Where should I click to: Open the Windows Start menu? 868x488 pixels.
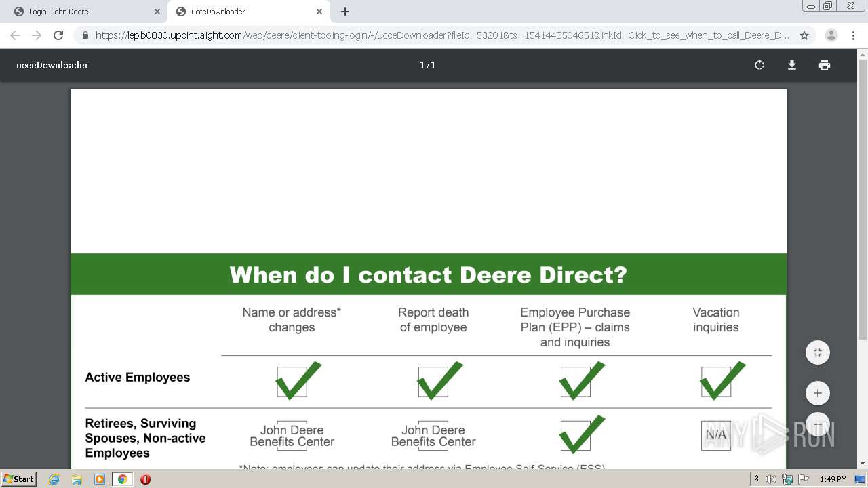coord(19,479)
